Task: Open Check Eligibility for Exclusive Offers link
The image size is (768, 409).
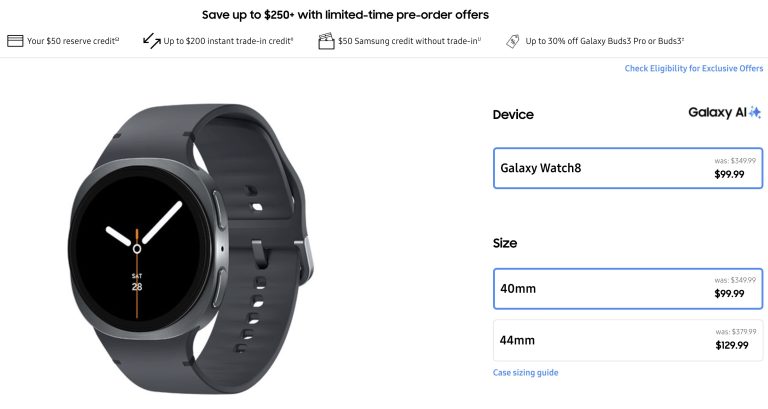Action: pyautogui.click(x=694, y=69)
